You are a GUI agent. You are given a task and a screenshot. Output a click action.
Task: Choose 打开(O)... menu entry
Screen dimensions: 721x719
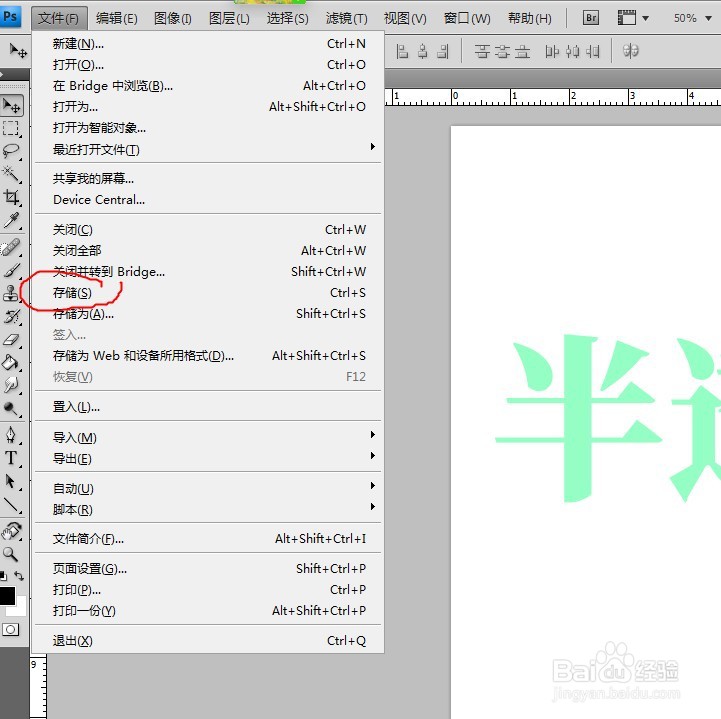coord(208,64)
